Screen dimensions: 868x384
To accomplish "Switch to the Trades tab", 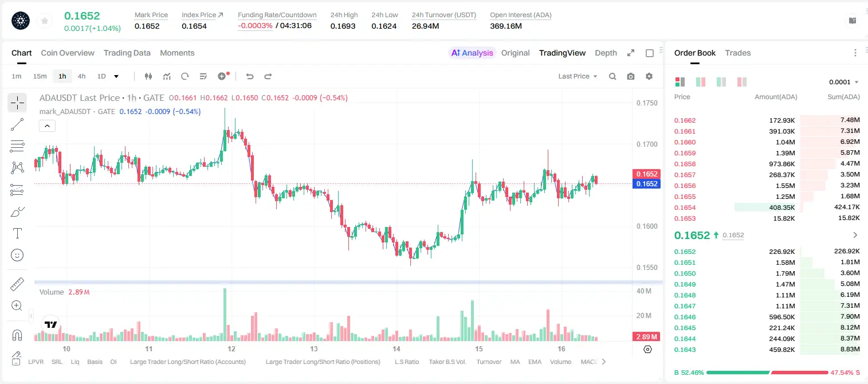I will [737, 53].
